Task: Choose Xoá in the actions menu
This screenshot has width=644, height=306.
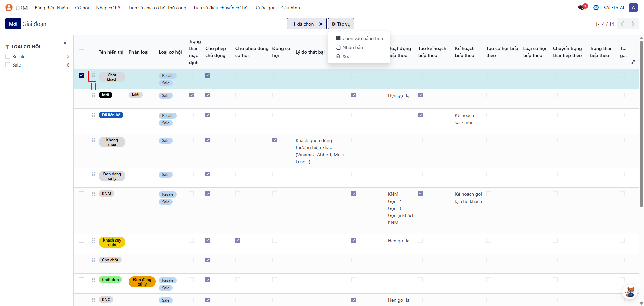Action: pos(346,56)
